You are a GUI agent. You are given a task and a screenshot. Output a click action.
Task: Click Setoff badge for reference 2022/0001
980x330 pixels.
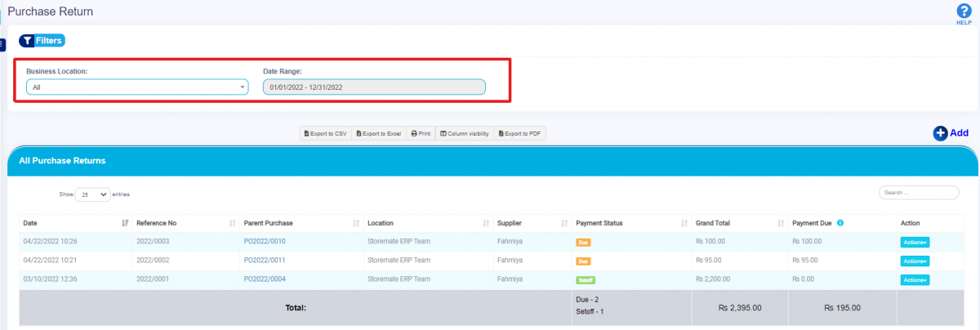coord(586,280)
